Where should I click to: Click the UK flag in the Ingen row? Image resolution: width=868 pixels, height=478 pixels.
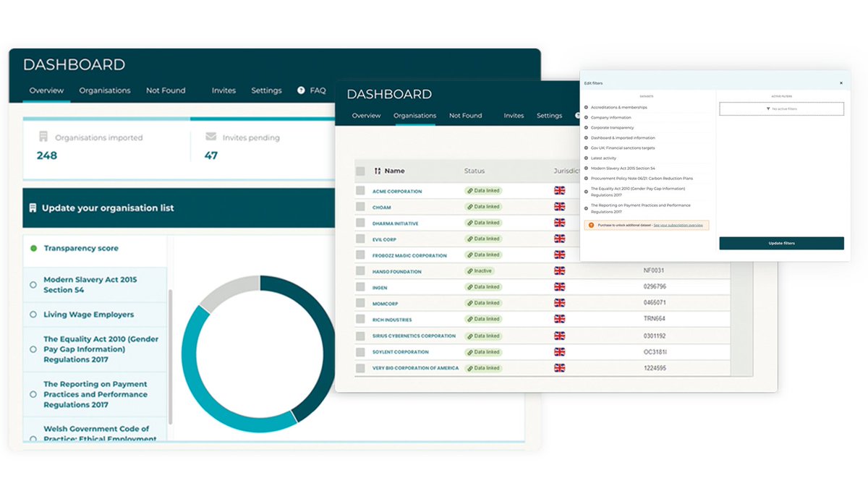point(559,287)
